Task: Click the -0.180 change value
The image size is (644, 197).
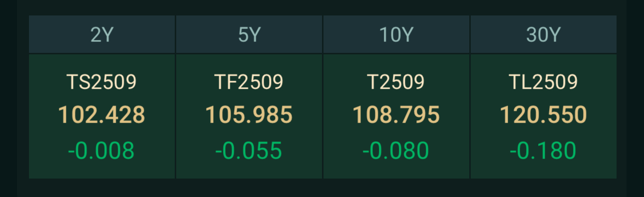Action: 543,151
